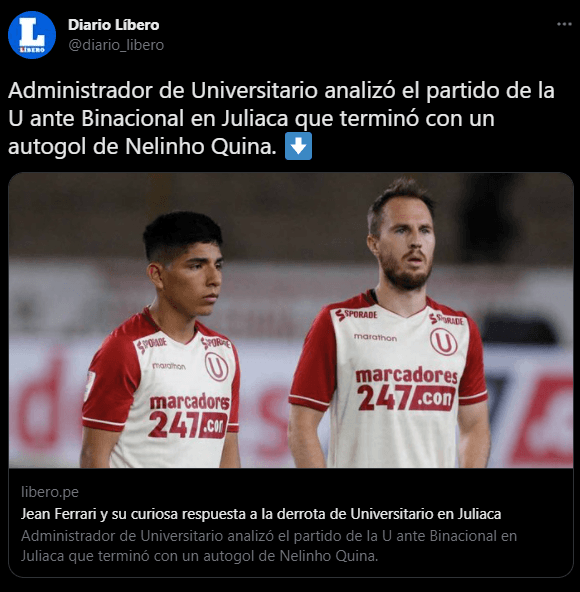Viewport: 580px width, 592px height.
Task: Open the Jean Ferrari article headline
Action: [261, 514]
